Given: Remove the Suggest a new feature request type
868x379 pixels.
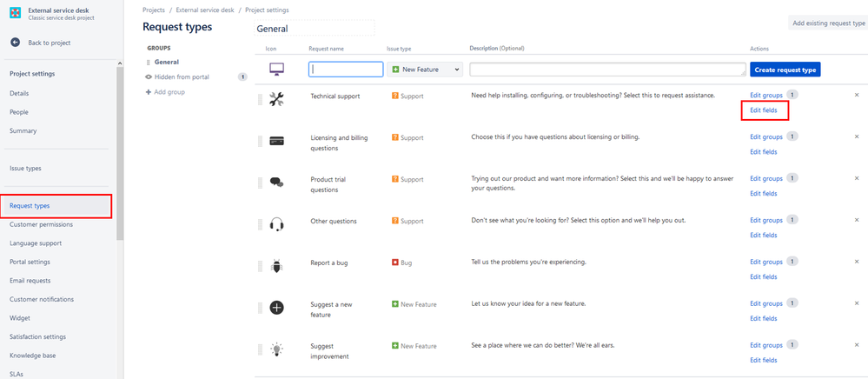Looking at the screenshot, I should tap(857, 303).
